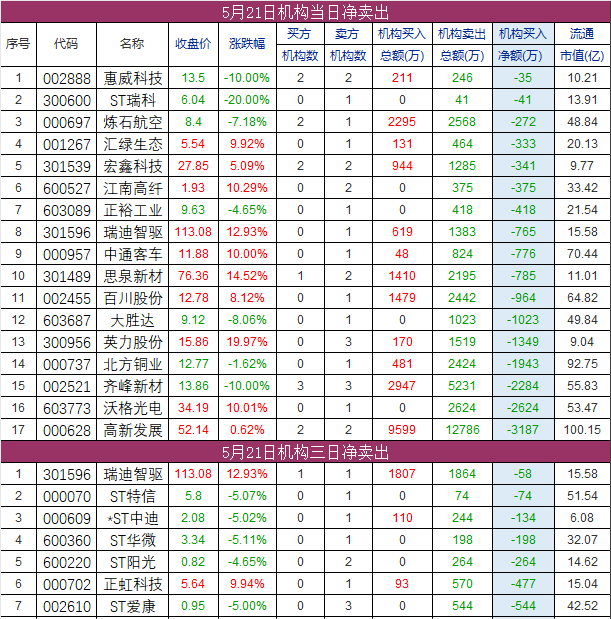Select stock name 齐峰新材
Image resolution: width=611 pixels, height=619 pixels.
coord(133,386)
